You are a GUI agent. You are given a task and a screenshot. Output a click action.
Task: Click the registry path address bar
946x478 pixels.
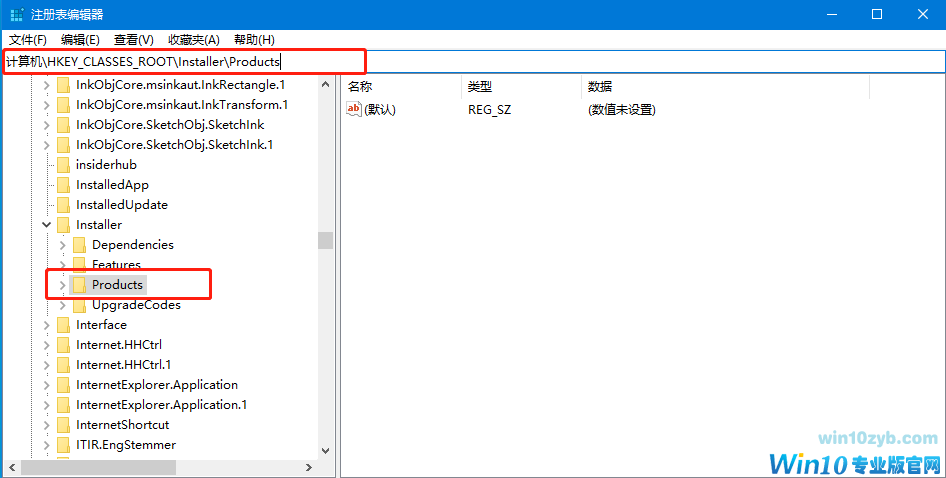coord(473,62)
